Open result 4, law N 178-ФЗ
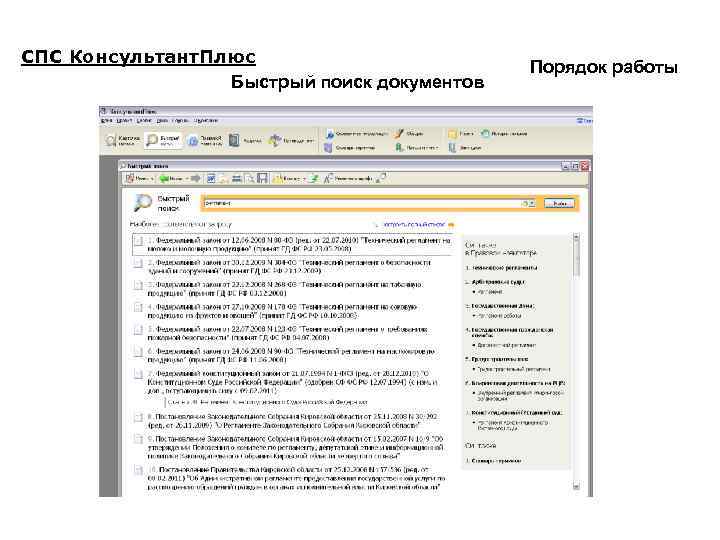The height and width of the screenshot is (540, 720). [282, 311]
